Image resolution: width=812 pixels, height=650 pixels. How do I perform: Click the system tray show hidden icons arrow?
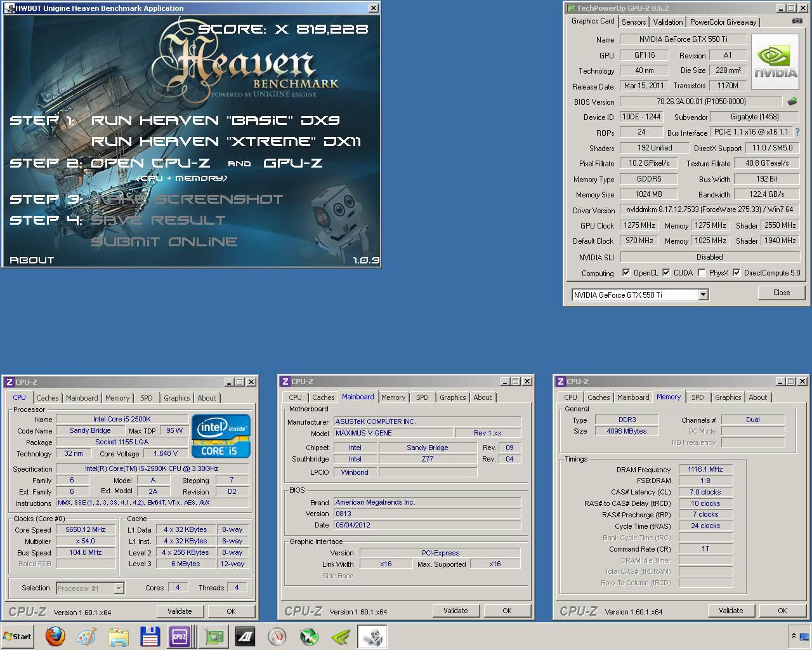point(793,635)
